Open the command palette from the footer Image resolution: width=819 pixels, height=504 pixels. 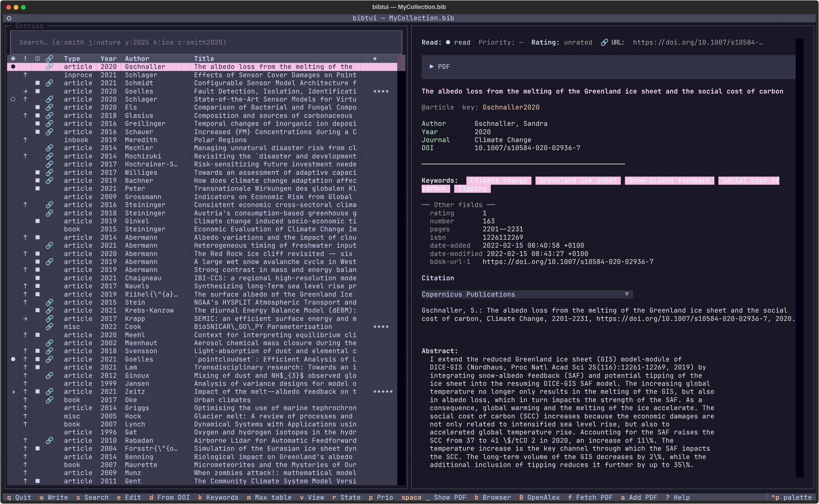tap(791, 497)
